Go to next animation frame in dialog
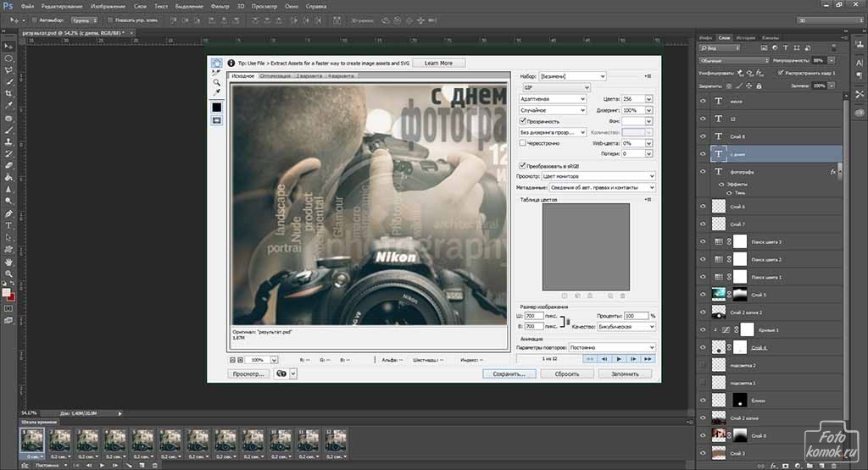The width and height of the screenshot is (868, 470). 633,359
